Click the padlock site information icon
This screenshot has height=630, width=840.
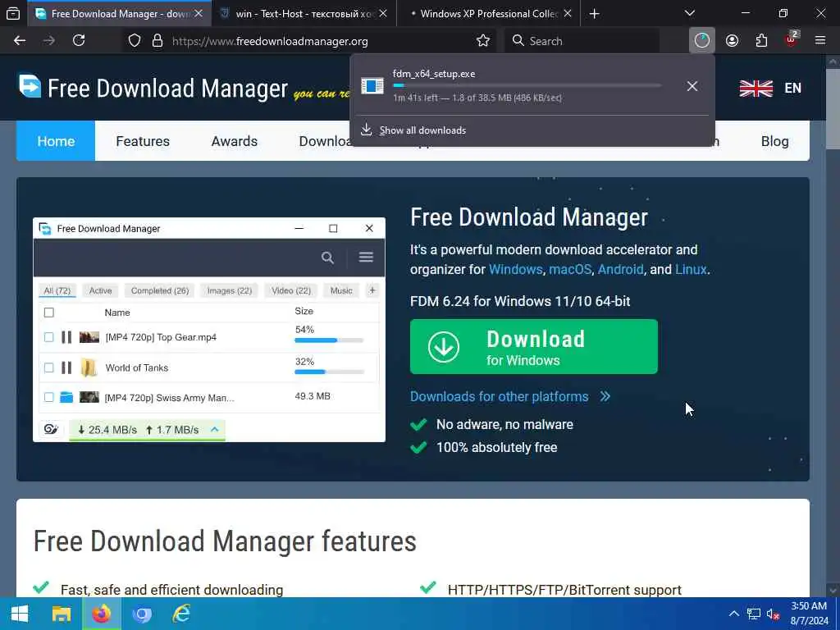157,41
